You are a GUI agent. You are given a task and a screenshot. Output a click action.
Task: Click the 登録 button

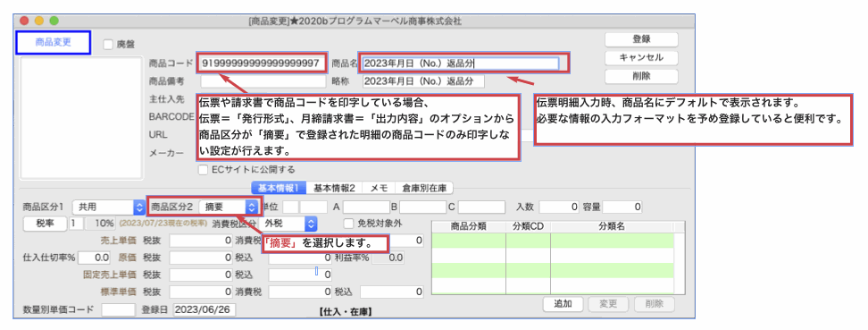click(x=641, y=39)
